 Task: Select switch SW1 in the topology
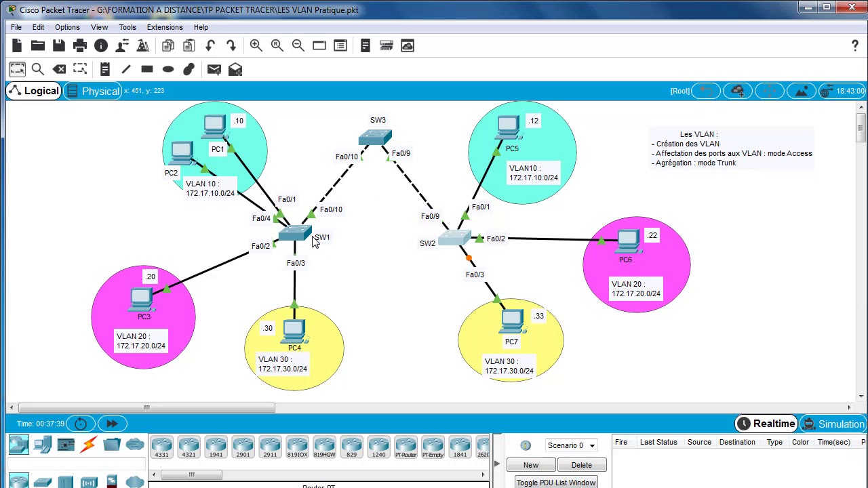click(x=294, y=235)
